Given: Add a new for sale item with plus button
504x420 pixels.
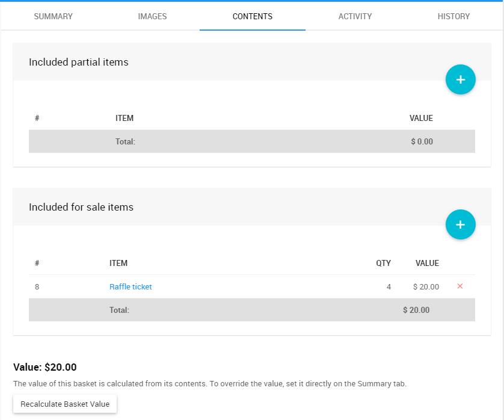Looking at the screenshot, I should click(x=460, y=224).
